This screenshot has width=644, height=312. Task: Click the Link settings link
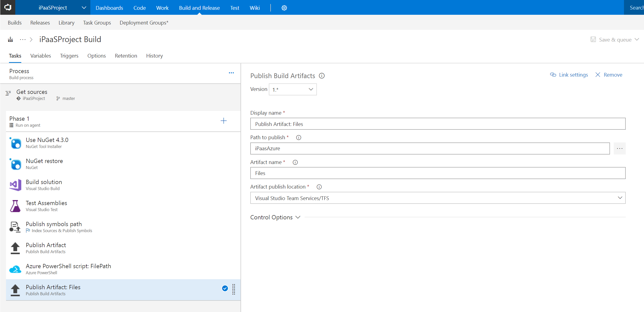tap(569, 75)
